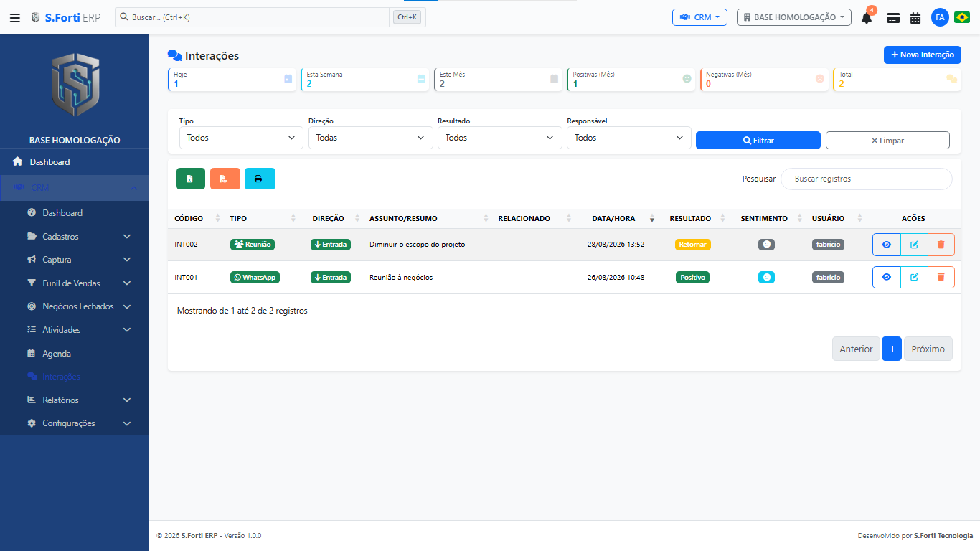Image resolution: width=980 pixels, height=551 pixels.
Task: Apply filters with Filtrar button
Action: (758, 141)
